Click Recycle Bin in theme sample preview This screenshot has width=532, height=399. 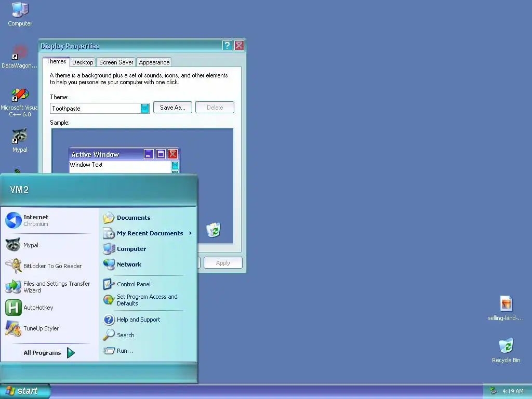coord(214,230)
